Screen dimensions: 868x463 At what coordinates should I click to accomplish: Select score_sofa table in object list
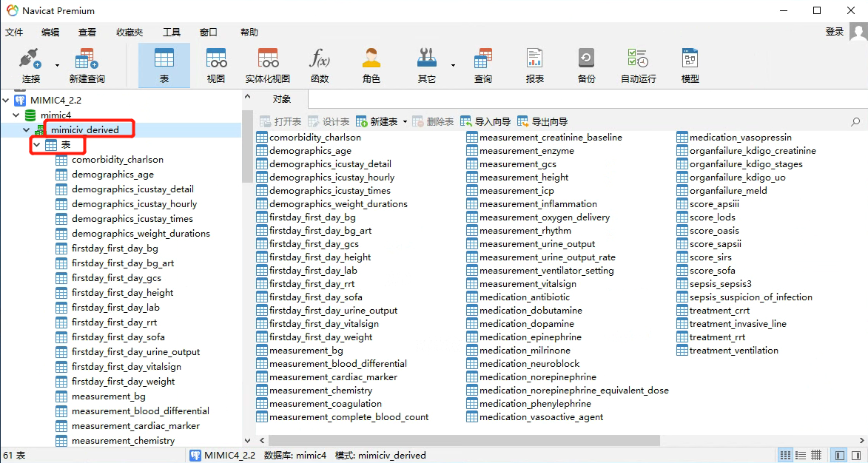click(x=713, y=271)
